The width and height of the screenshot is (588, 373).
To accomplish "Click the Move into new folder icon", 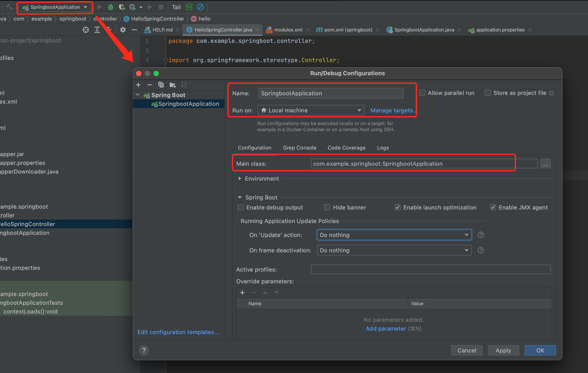I will pyautogui.click(x=172, y=85).
